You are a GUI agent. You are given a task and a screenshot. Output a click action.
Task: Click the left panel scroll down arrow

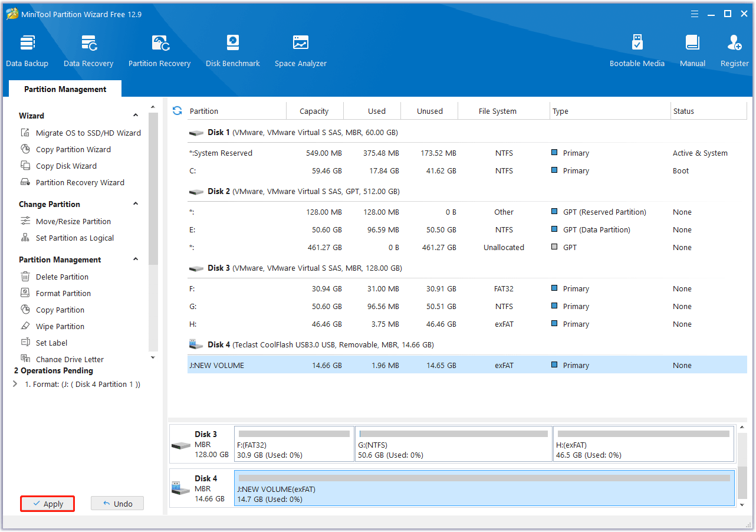(x=153, y=357)
